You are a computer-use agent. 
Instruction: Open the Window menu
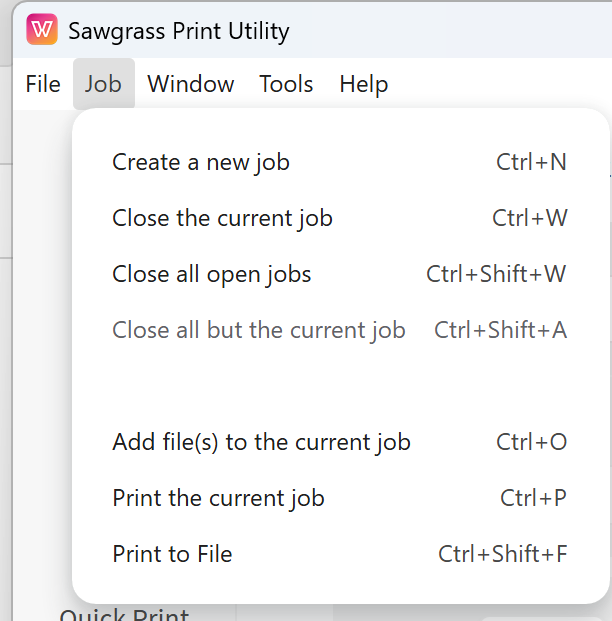coord(191,84)
